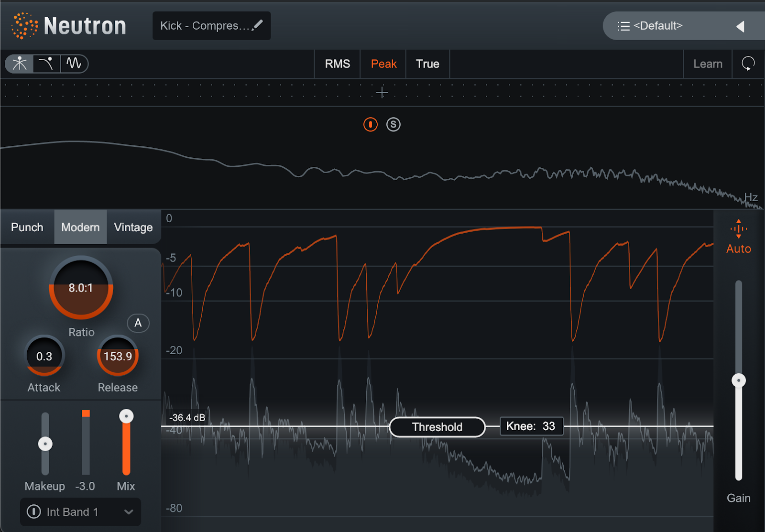
Task: Click the Gain slider handle
Action: (x=739, y=380)
